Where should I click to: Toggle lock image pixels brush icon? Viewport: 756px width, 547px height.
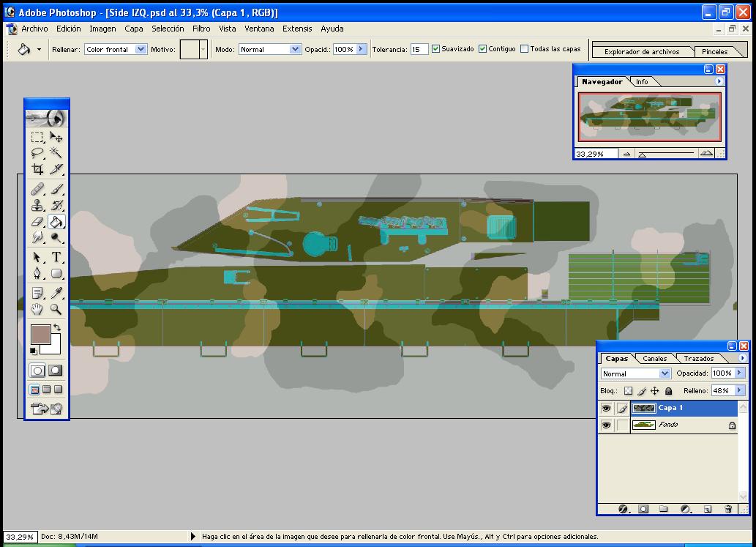[x=642, y=391]
